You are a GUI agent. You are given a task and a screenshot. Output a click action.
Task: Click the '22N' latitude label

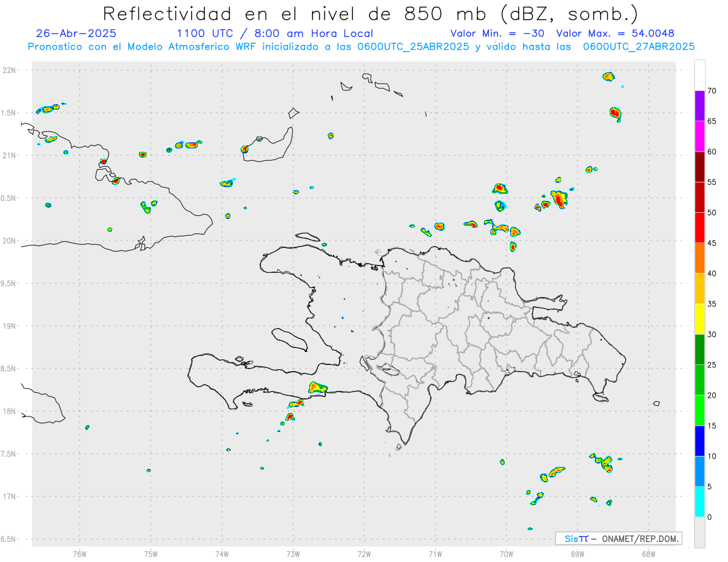10,70
